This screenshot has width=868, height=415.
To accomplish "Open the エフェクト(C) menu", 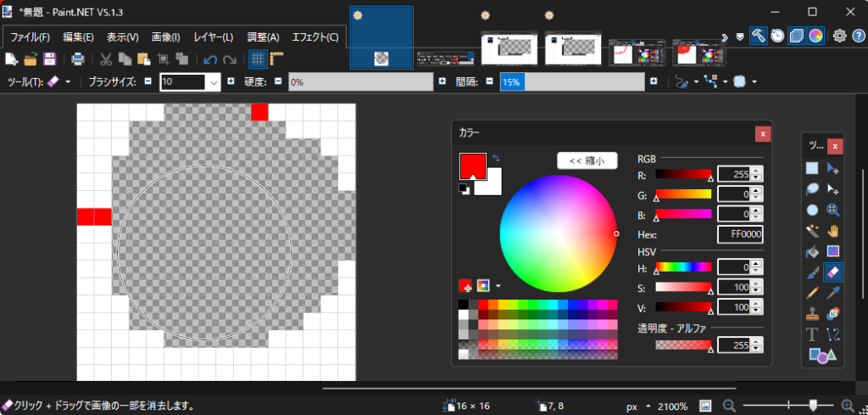I will point(314,37).
